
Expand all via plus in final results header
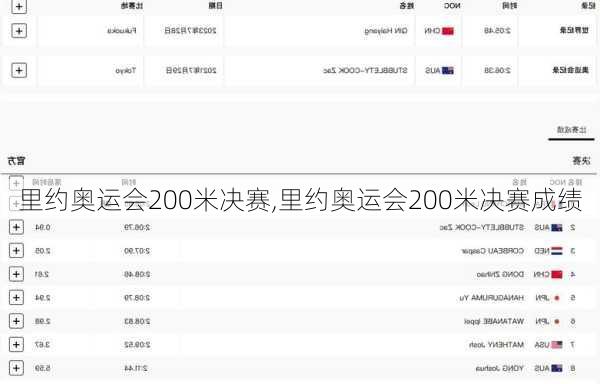coord(16,183)
